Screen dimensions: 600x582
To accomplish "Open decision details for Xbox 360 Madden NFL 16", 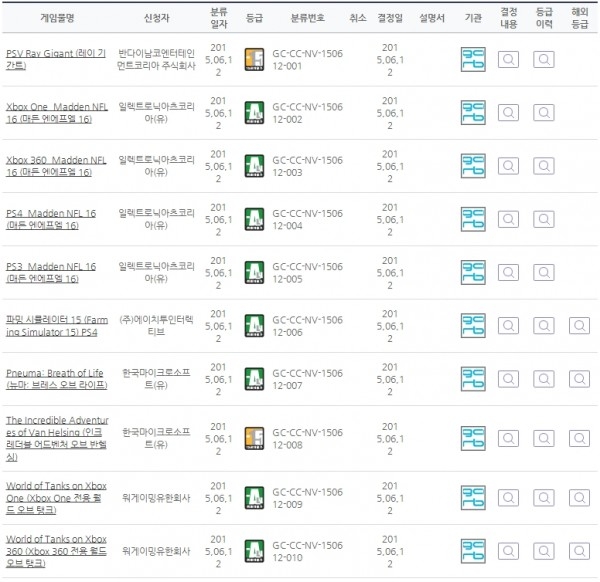I will 508,166.
